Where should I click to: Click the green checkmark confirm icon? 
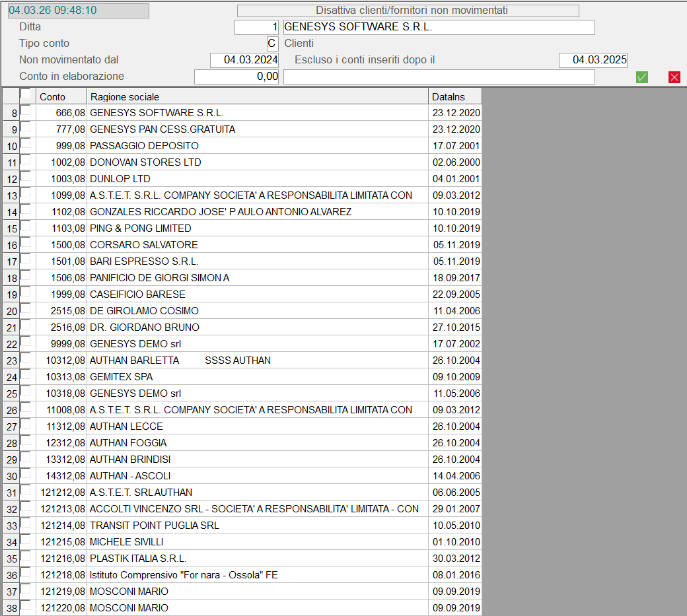click(x=641, y=77)
